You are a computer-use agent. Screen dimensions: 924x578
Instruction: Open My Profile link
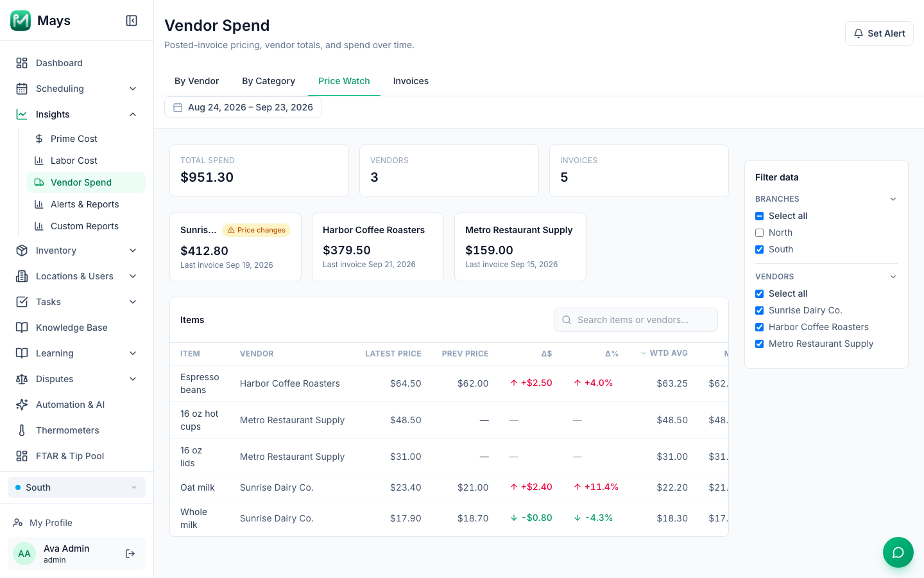coord(51,523)
